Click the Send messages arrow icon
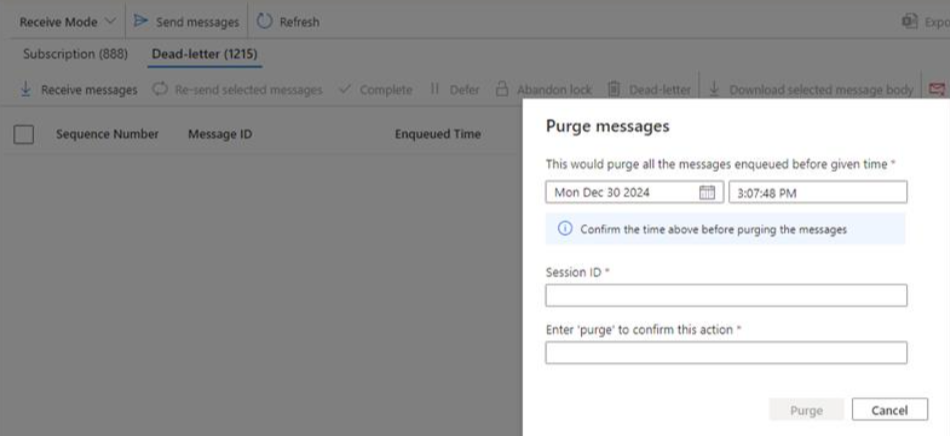 click(141, 21)
